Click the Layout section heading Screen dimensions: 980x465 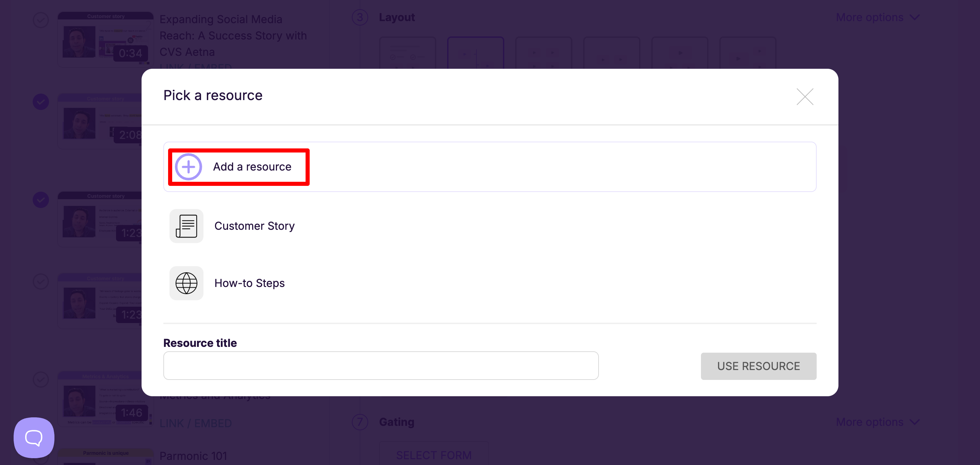tap(397, 17)
